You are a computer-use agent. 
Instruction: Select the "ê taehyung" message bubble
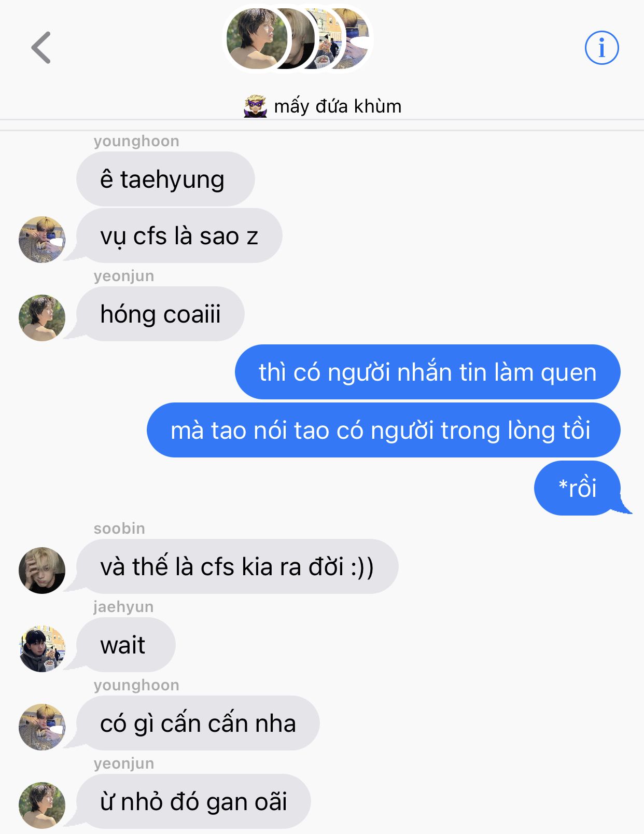pos(165,179)
